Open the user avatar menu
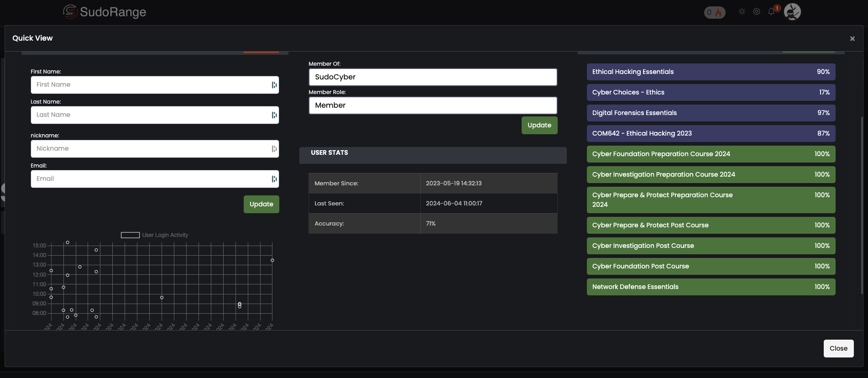The image size is (868, 378). pos(792,12)
